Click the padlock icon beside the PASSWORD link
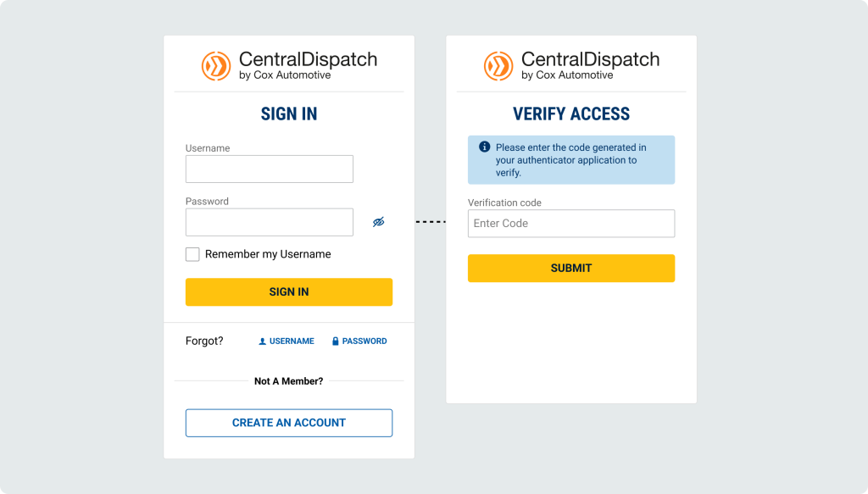The image size is (868, 494). point(336,341)
